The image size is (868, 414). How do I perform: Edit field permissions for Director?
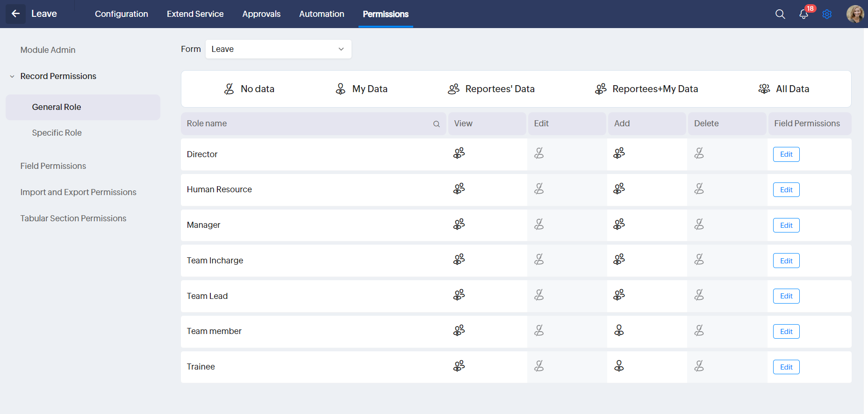[786, 154]
